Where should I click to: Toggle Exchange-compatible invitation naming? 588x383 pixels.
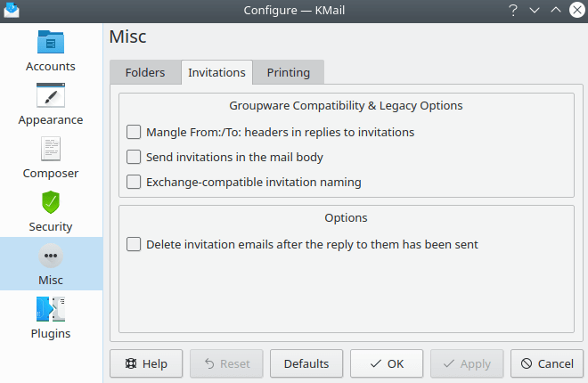pos(134,182)
